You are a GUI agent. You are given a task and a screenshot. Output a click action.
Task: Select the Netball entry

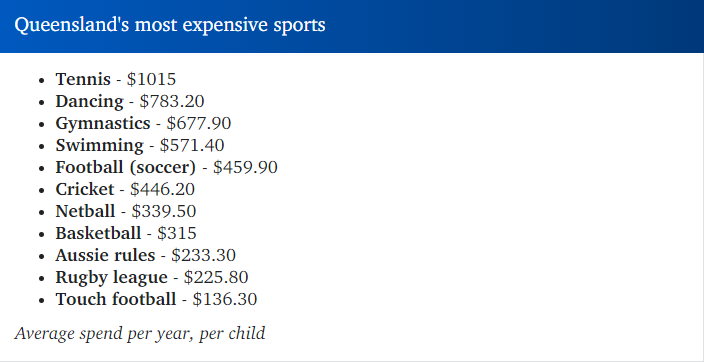pos(126,212)
